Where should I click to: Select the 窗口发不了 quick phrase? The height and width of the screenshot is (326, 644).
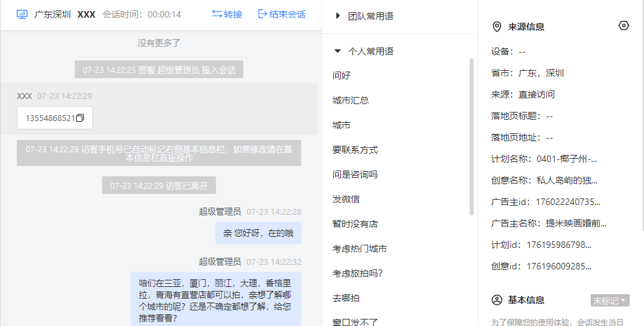tap(355, 321)
